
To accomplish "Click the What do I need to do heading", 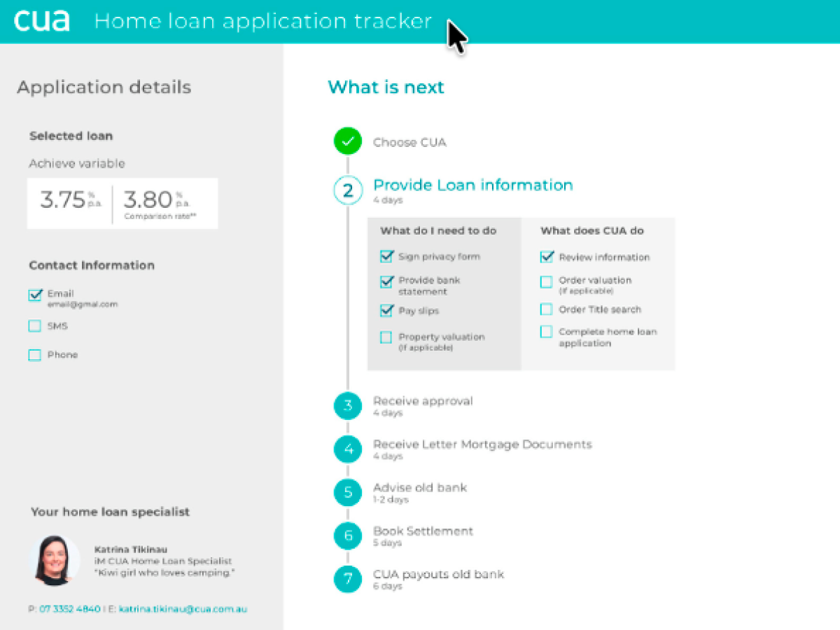I will click(x=438, y=231).
